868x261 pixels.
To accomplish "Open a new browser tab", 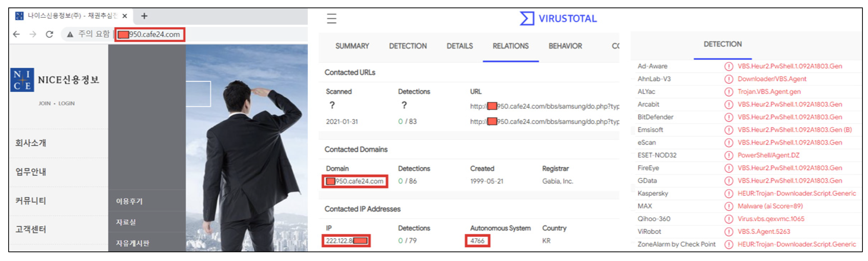I will 144,16.
